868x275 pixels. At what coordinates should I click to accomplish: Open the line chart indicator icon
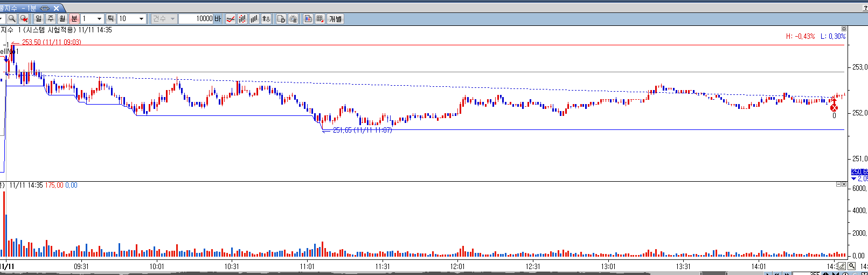tap(231, 19)
